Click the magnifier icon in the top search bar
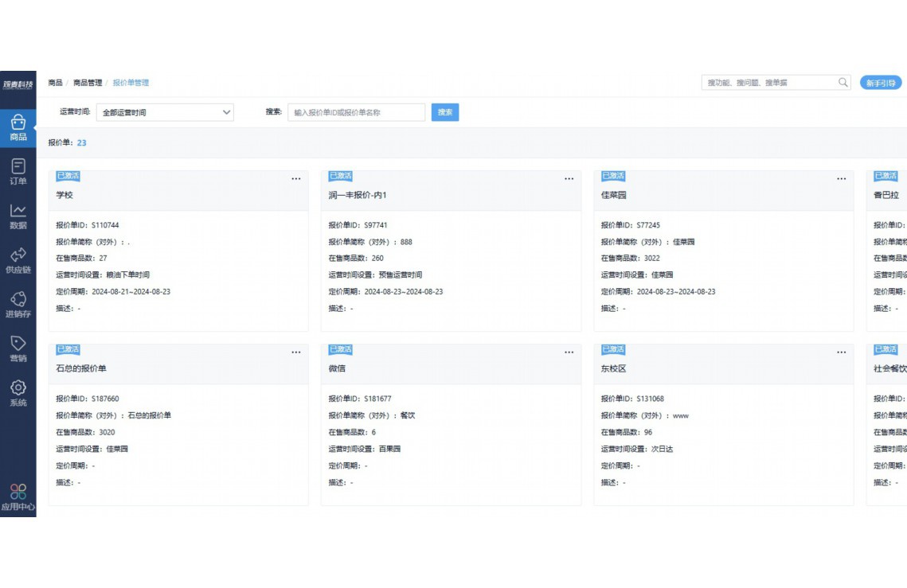 pyautogui.click(x=843, y=82)
